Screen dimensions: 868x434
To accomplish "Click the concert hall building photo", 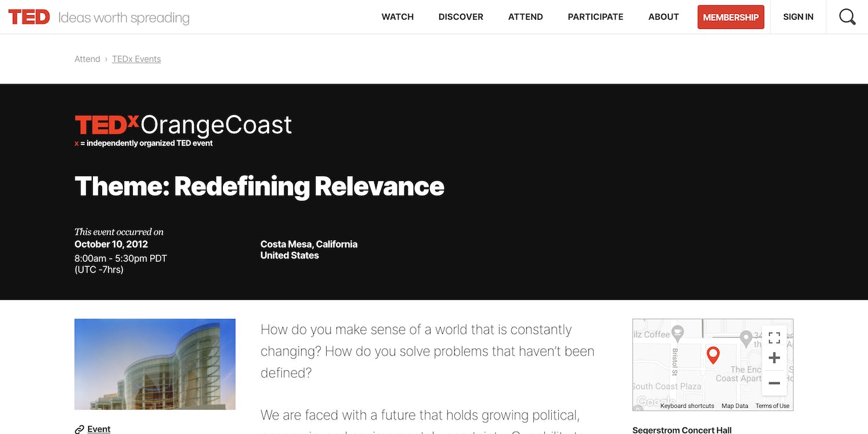I will point(155,364).
